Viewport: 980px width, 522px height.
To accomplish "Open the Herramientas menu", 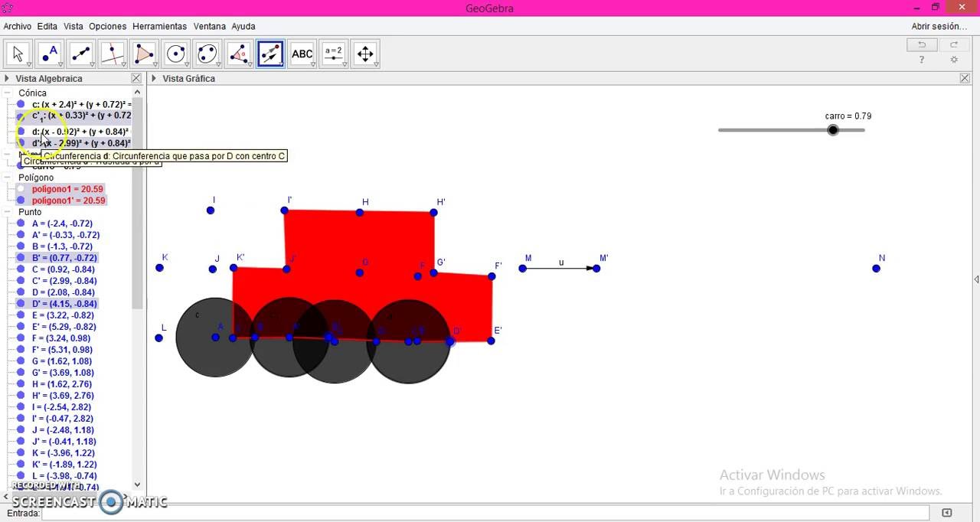I will (x=159, y=26).
